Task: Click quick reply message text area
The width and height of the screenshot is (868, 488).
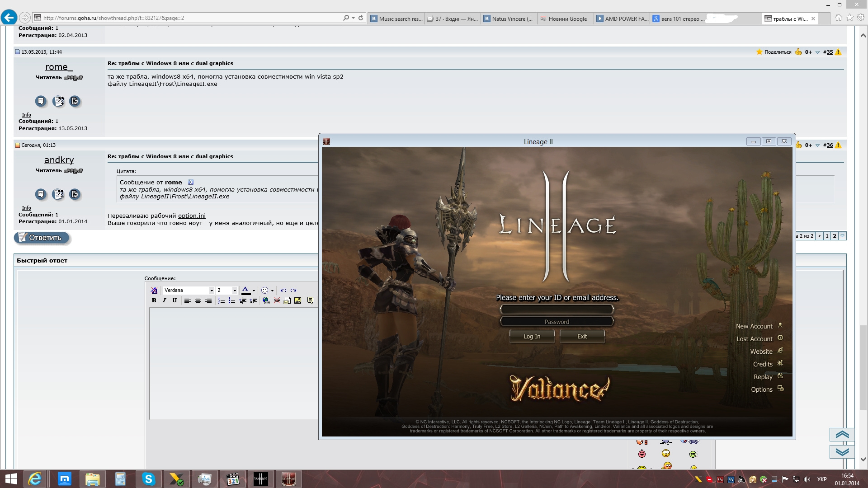Action: [234, 364]
